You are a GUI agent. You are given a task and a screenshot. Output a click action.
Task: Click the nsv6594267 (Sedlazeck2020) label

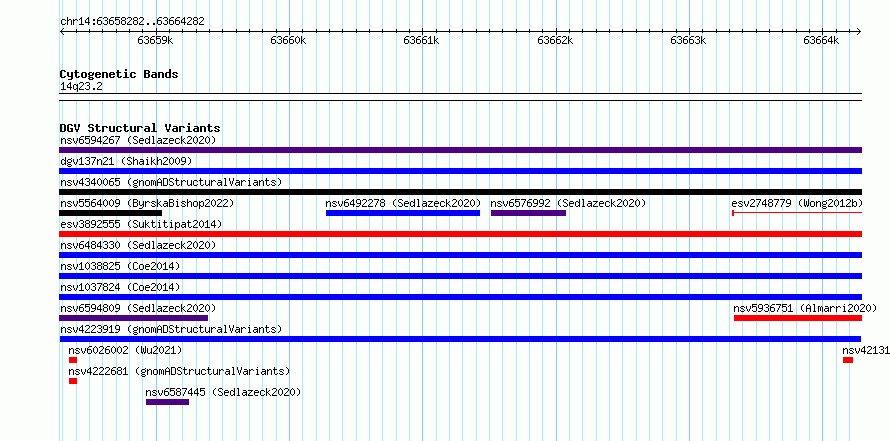pyautogui.click(x=138, y=140)
